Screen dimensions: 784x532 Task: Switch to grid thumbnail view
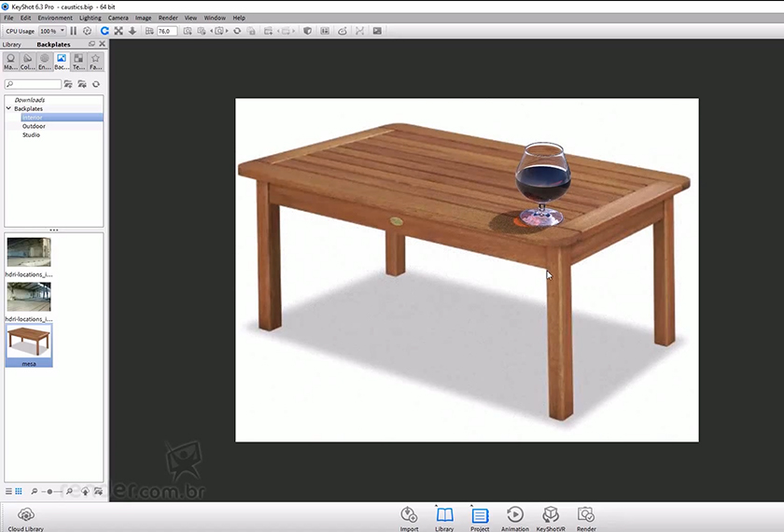point(19,491)
